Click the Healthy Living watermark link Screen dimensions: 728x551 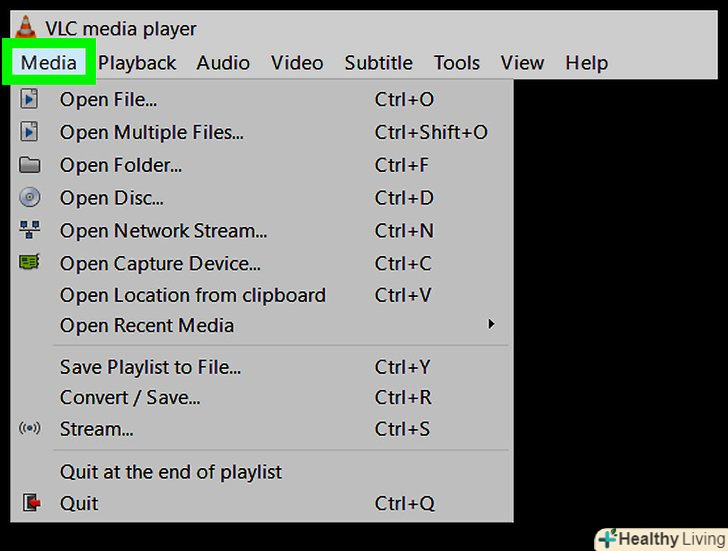(x=661, y=539)
